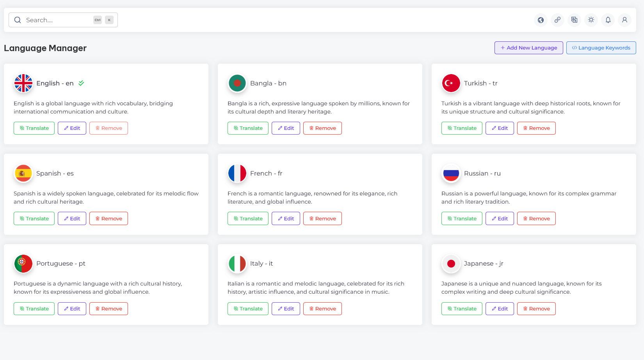Open the notifications bell icon

click(x=608, y=20)
